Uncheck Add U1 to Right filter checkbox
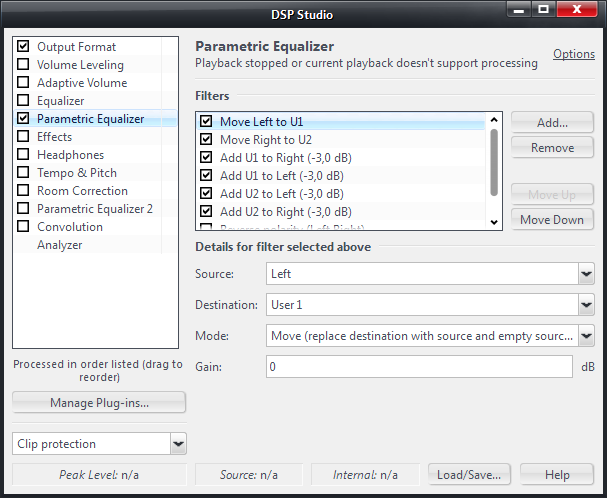 206,157
